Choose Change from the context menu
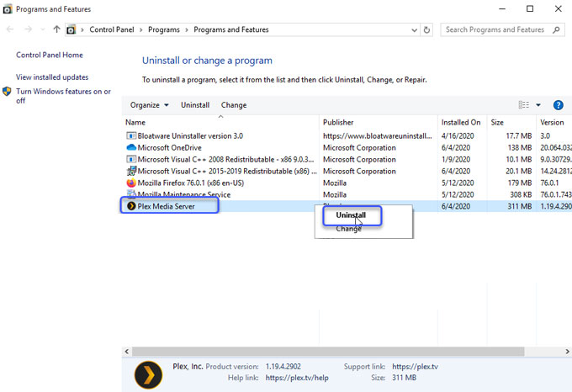Image resolution: width=572 pixels, height=392 pixels. 348,229
